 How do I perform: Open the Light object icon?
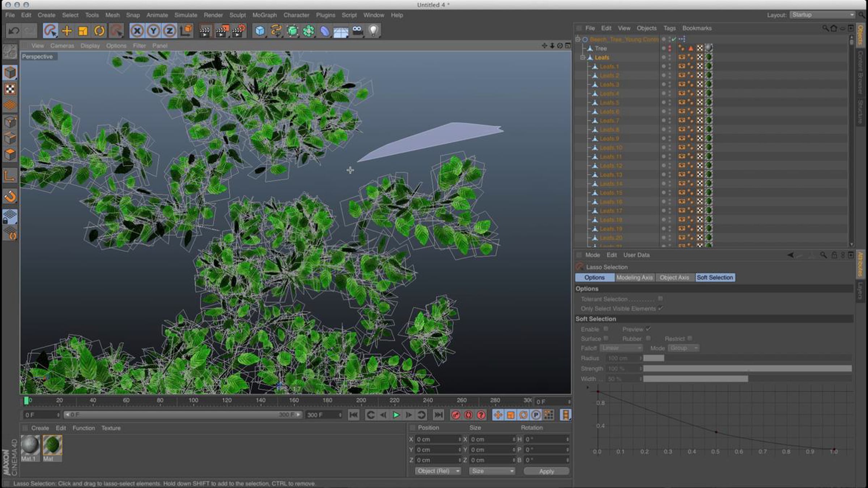point(373,31)
